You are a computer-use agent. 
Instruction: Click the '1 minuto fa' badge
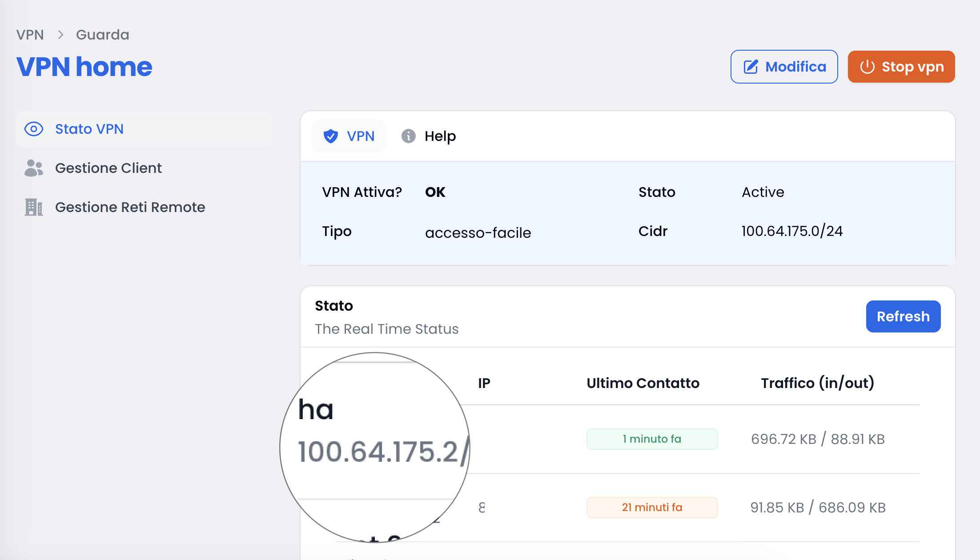(x=652, y=439)
